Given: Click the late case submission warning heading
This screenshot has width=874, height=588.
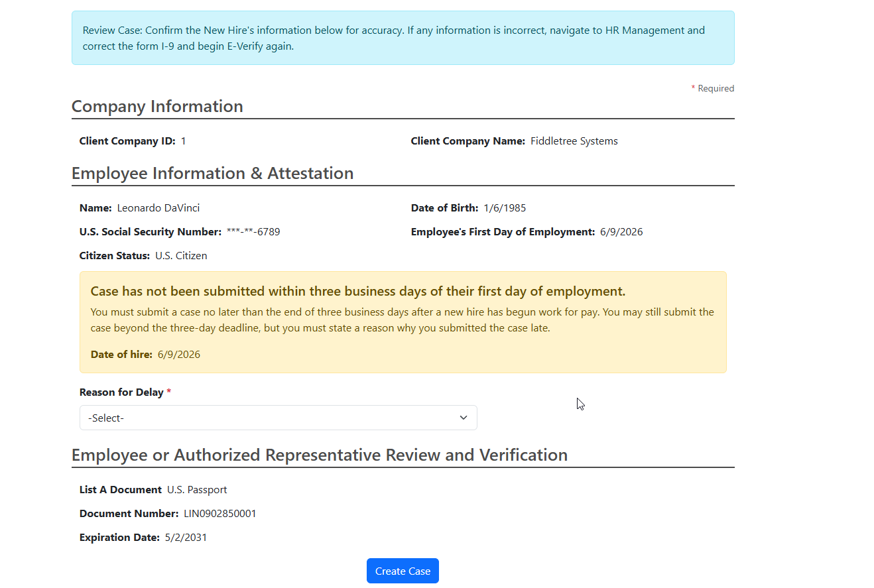Looking at the screenshot, I should (358, 292).
